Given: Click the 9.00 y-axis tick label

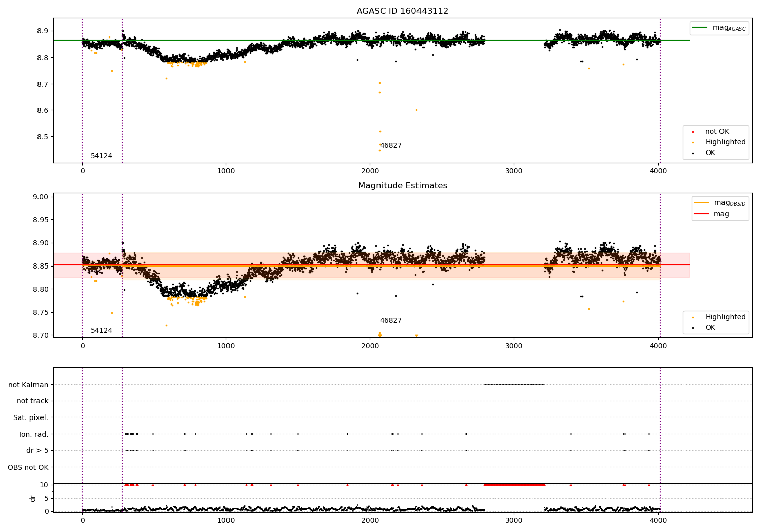Looking at the screenshot, I should [41, 197].
